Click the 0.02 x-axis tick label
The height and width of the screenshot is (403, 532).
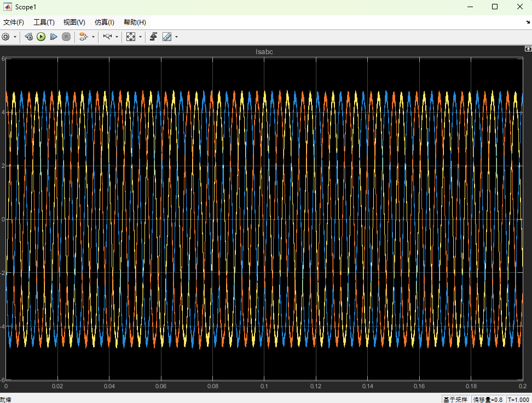[x=57, y=386]
